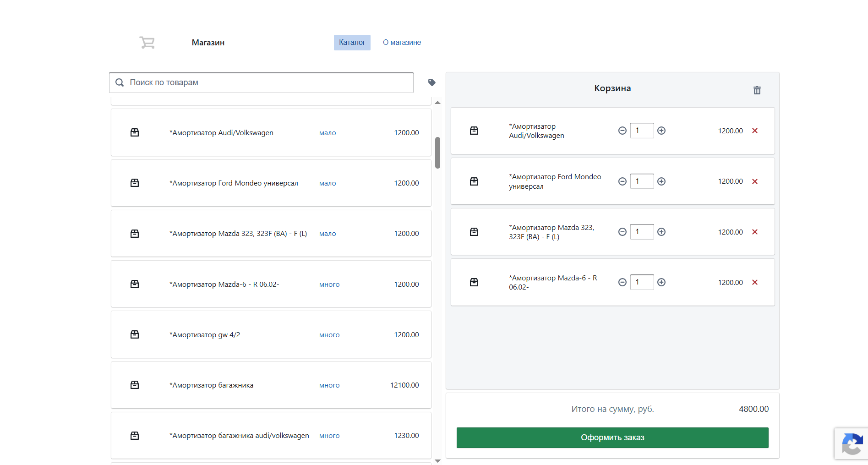This screenshot has width=868, height=465.
Task: Increase quantity of Audi/Volkswagen in cart
Action: coord(661,131)
